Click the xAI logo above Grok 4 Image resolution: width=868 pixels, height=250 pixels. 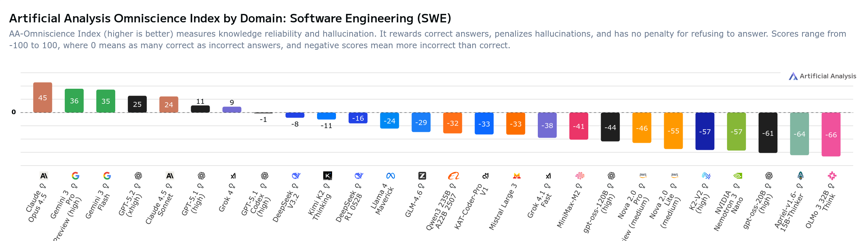(x=233, y=176)
